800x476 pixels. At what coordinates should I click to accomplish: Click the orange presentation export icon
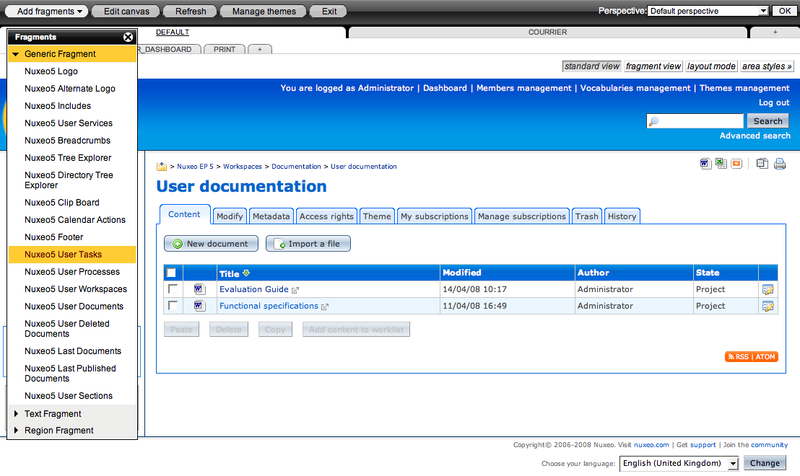coord(736,164)
